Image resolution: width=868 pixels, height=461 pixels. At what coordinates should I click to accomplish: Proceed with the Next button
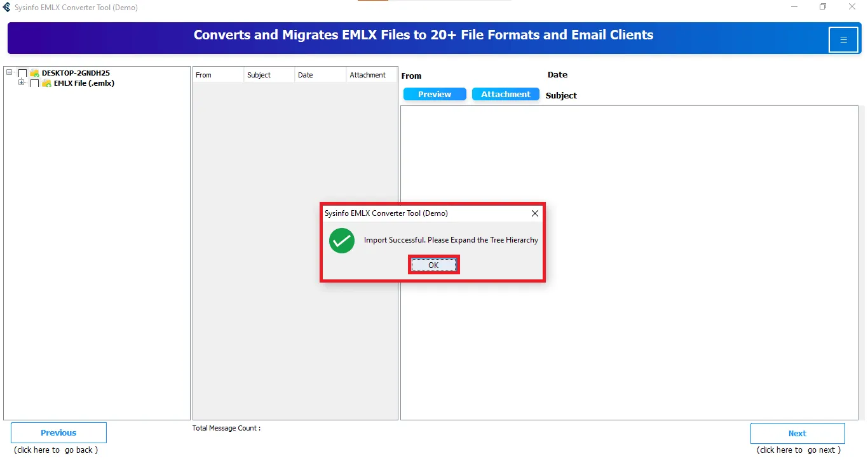pyautogui.click(x=797, y=433)
